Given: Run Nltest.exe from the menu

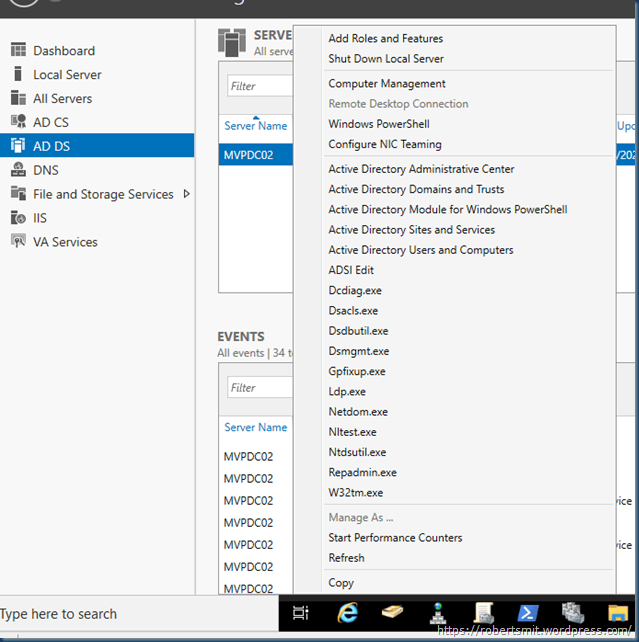Looking at the screenshot, I should coord(352,432).
